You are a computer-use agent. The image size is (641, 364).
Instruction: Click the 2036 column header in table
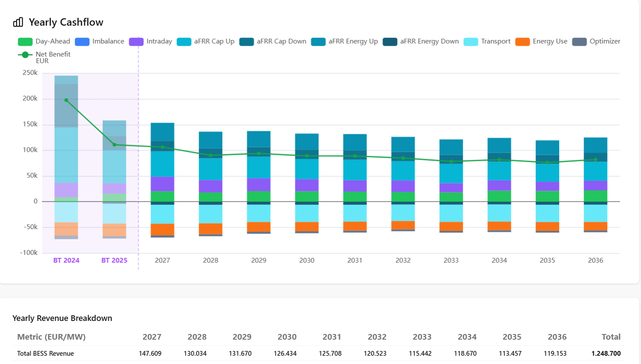(557, 337)
